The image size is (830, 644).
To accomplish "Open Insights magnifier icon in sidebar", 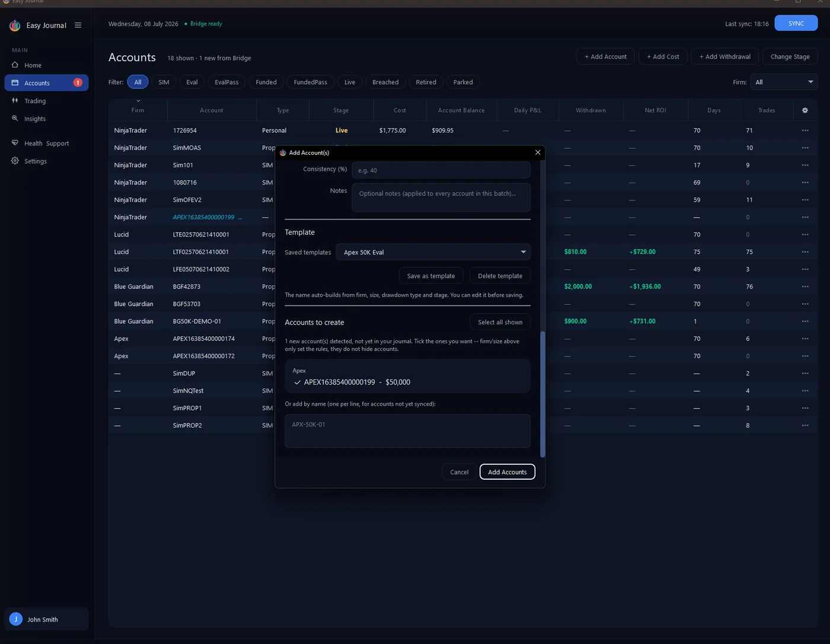I will point(15,119).
